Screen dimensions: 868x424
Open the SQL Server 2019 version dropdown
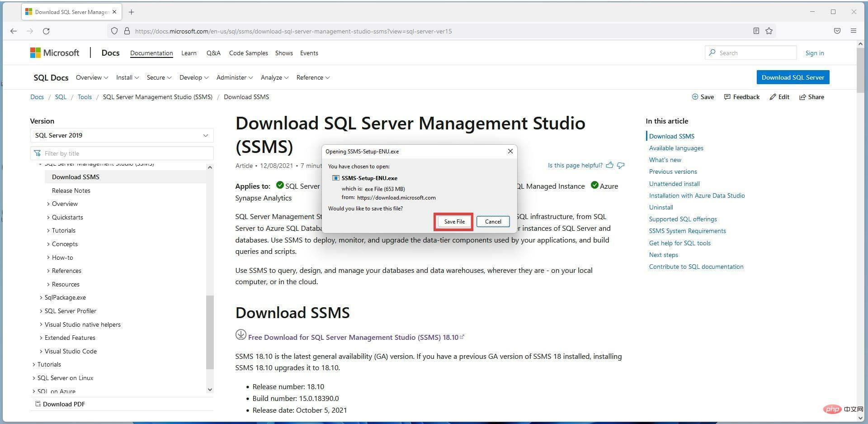122,135
